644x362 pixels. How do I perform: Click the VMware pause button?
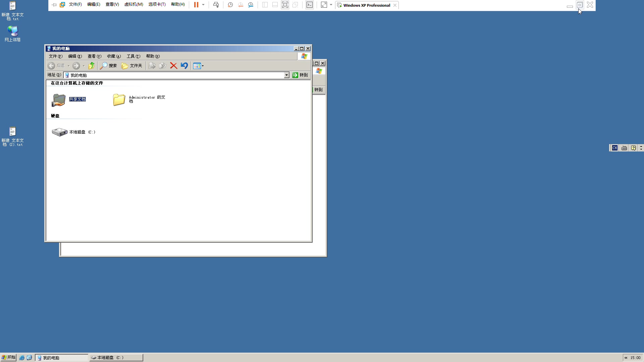(x=196, y=5)
